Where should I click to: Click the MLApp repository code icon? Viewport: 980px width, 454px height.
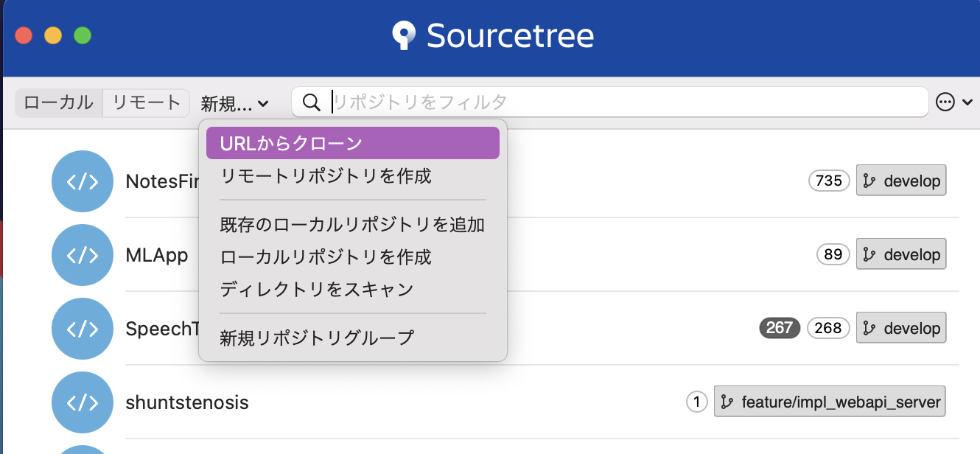(83, 255)
